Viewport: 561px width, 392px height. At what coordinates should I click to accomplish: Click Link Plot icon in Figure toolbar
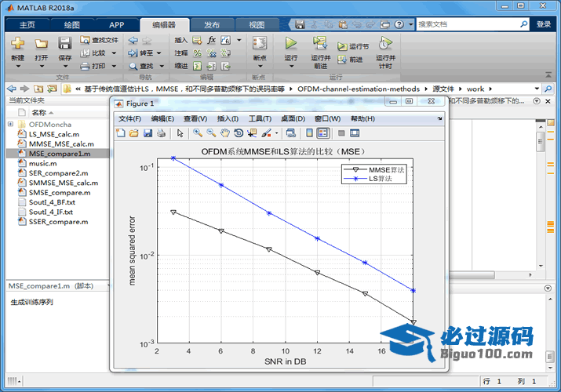point(291,133)
